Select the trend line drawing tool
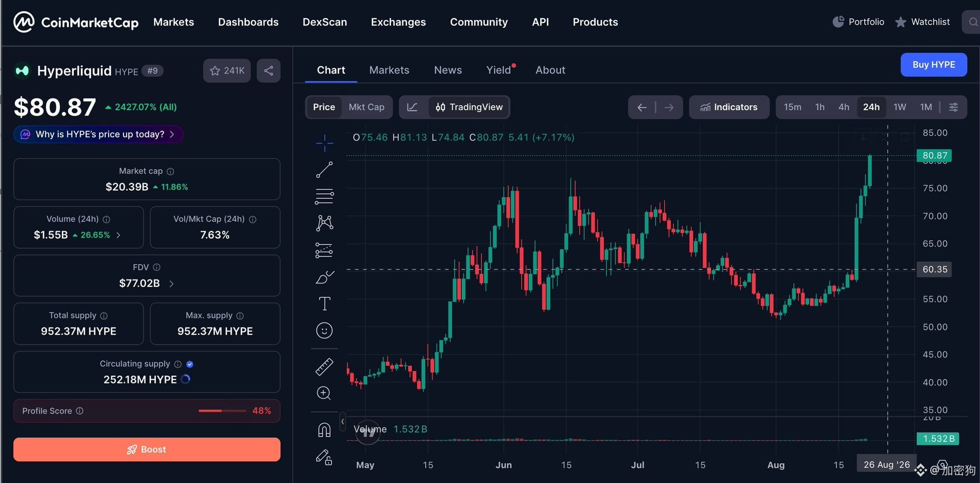Viewport: 980px width, 483px height. (x=324, y=169)
